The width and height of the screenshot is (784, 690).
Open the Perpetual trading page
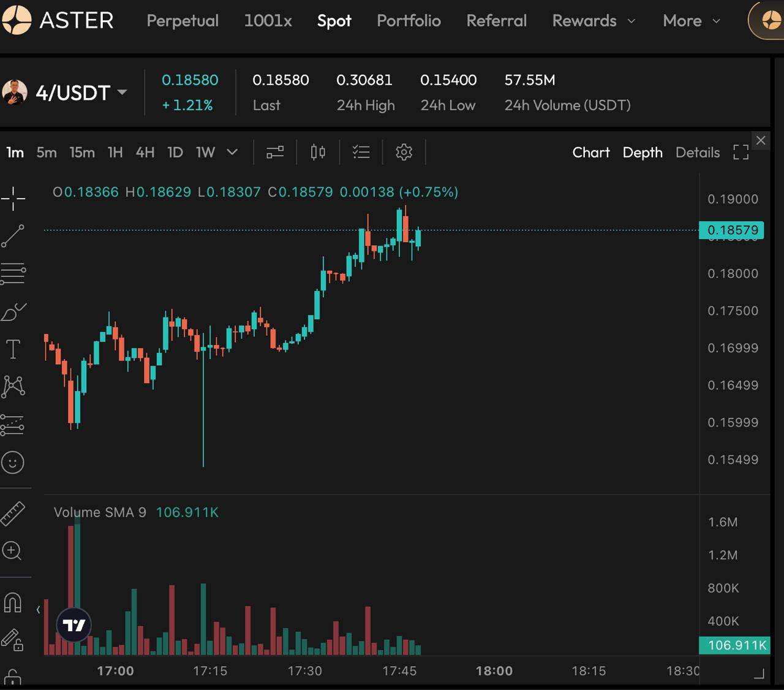tap(183, 21)
